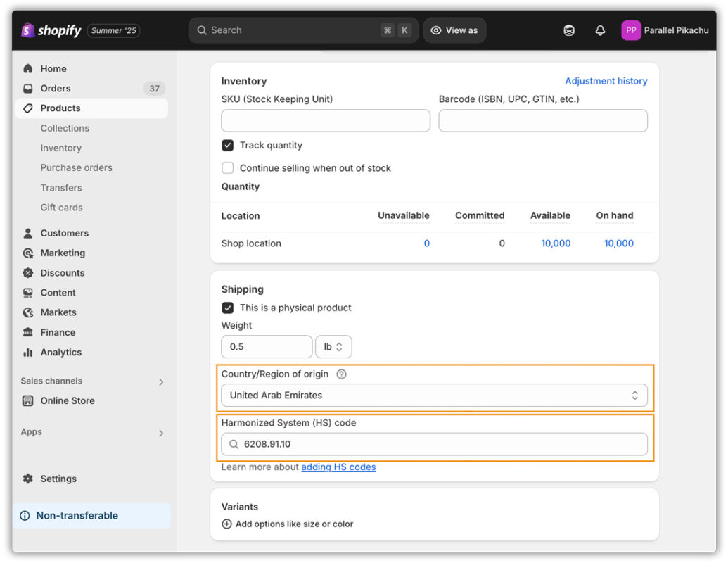Click the eye icon in View as
728x563 pixels.
pos(435,30)
